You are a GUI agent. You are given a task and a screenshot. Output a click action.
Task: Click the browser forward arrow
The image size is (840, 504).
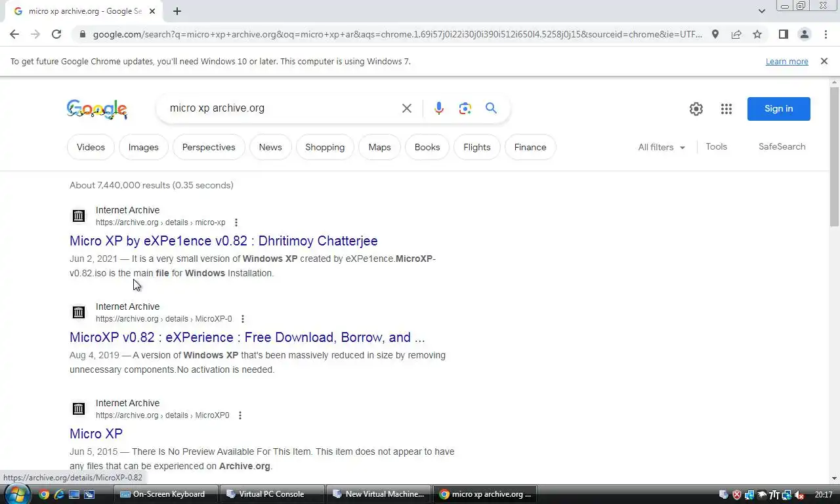(x=35, y=34)
